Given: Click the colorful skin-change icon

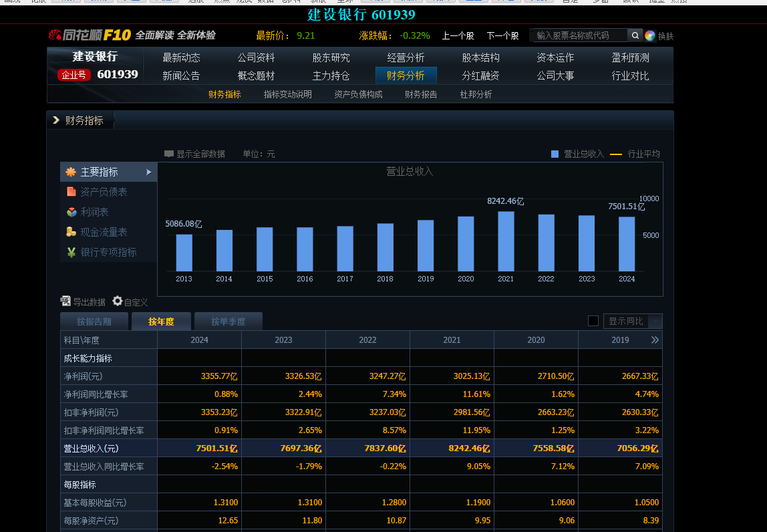Looking at the screenshot, I should (x=649, y=35).
